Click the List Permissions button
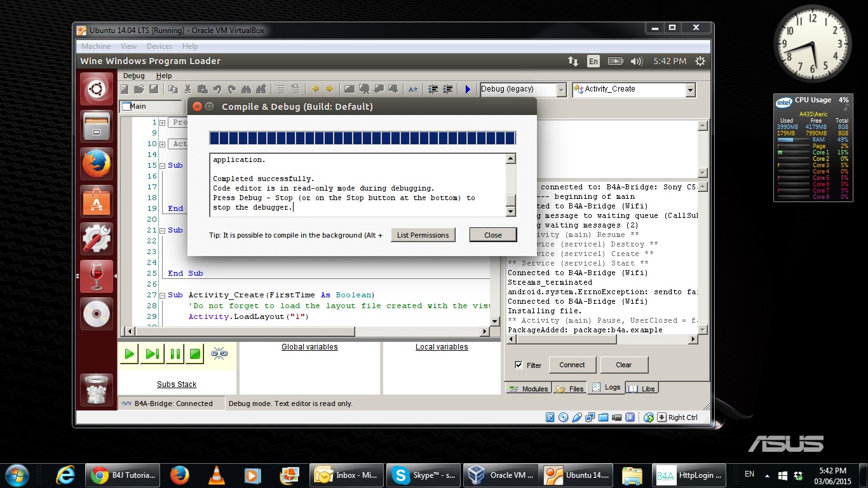Viewport: 868px width, 488px height. [423, 235]
